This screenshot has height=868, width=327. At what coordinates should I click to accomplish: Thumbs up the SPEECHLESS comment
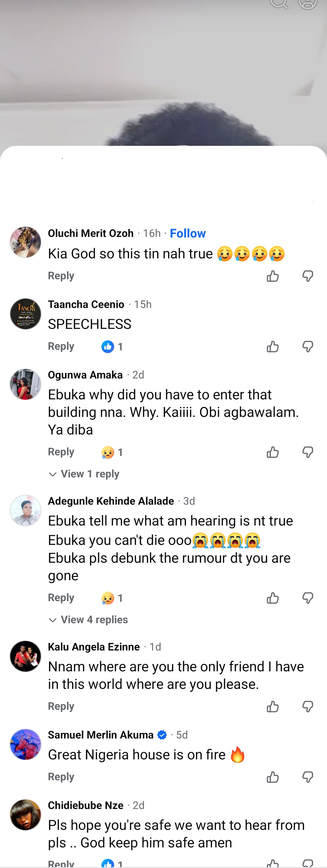[x=272, y=346]
